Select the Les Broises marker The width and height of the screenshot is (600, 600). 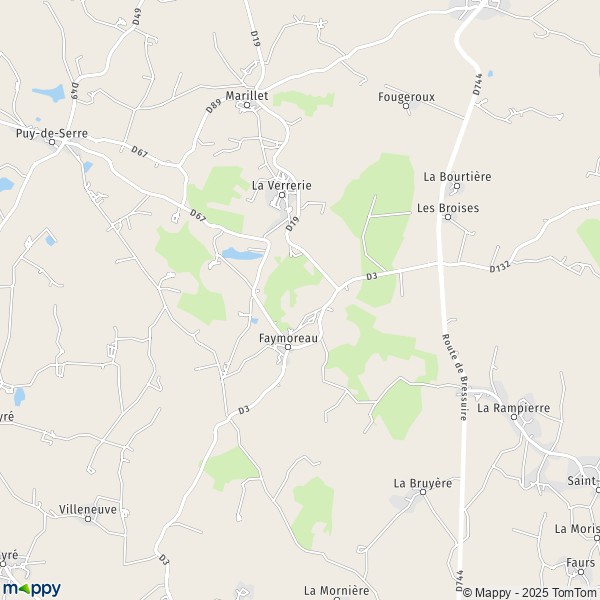pos(448,217)
